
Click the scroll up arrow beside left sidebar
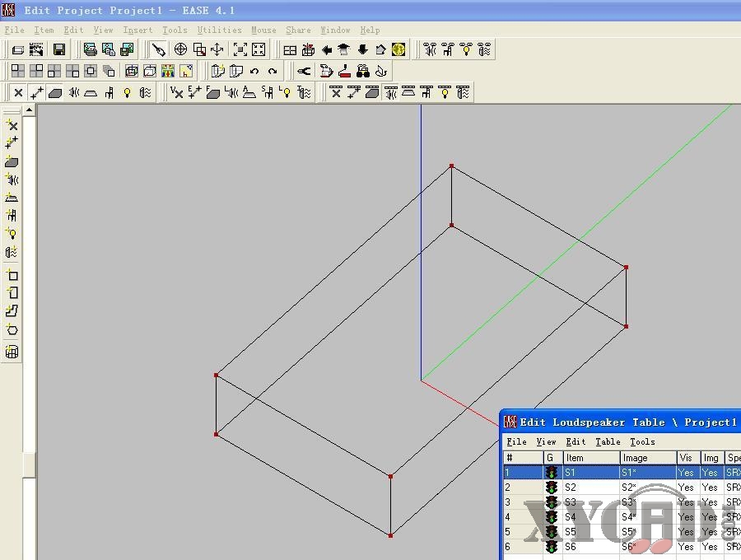pos(30,110)
